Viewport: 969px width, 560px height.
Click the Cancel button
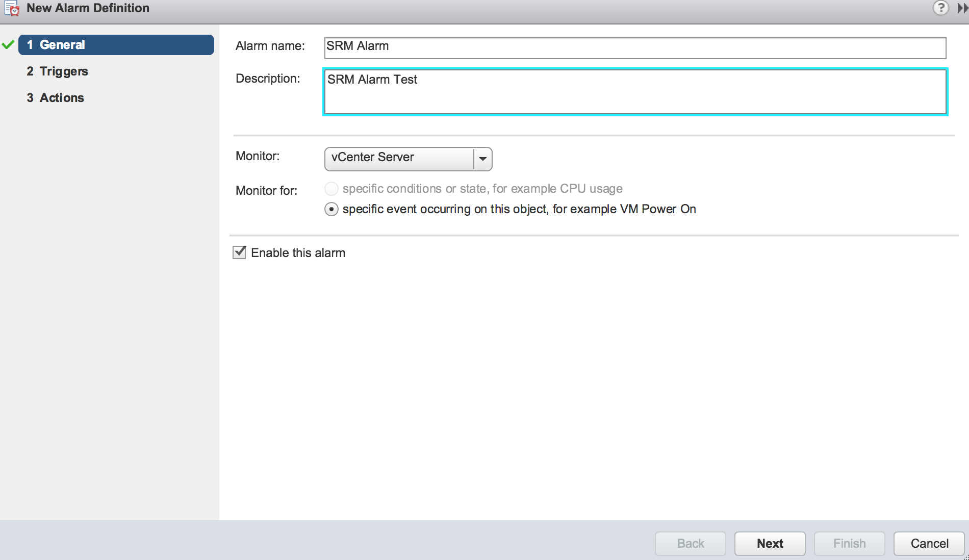pyautogui.click(x=929, y=544)
